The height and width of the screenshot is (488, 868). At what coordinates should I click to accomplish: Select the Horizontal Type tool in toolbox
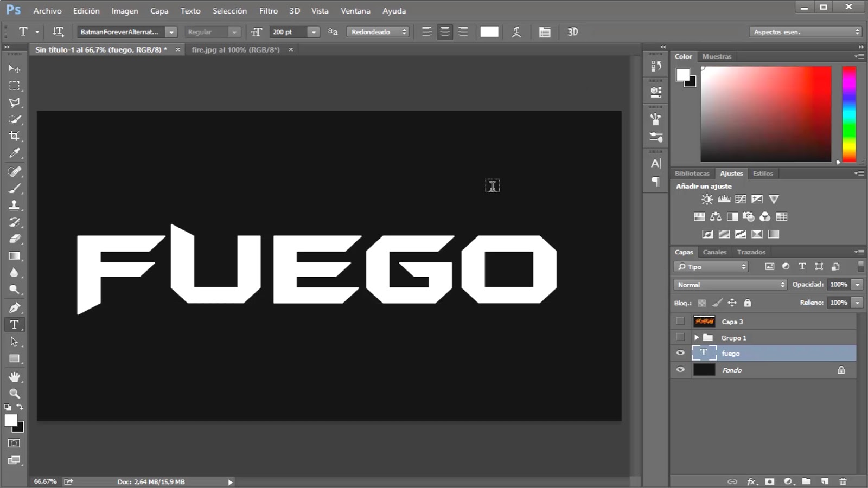click(15, 325)
